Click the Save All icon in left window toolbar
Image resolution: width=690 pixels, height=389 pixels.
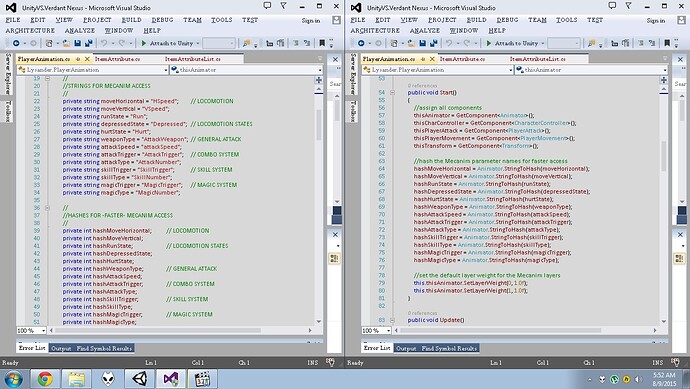(88, 43)
